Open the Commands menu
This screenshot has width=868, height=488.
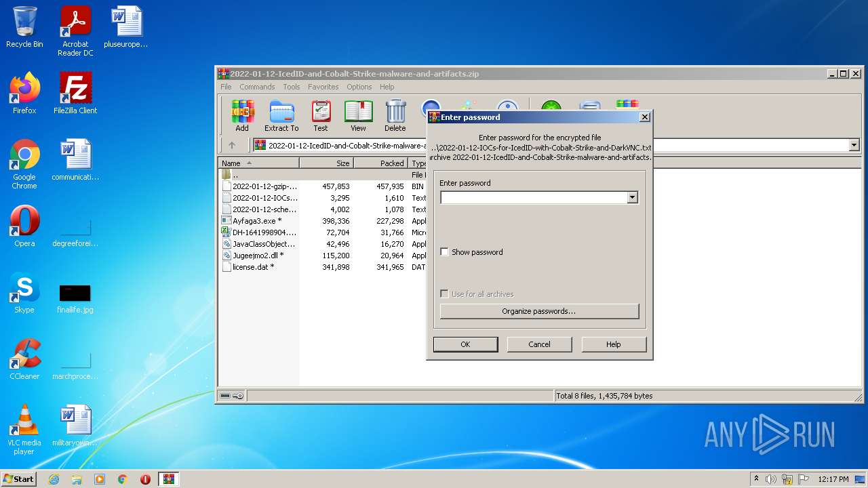[257, 87]
